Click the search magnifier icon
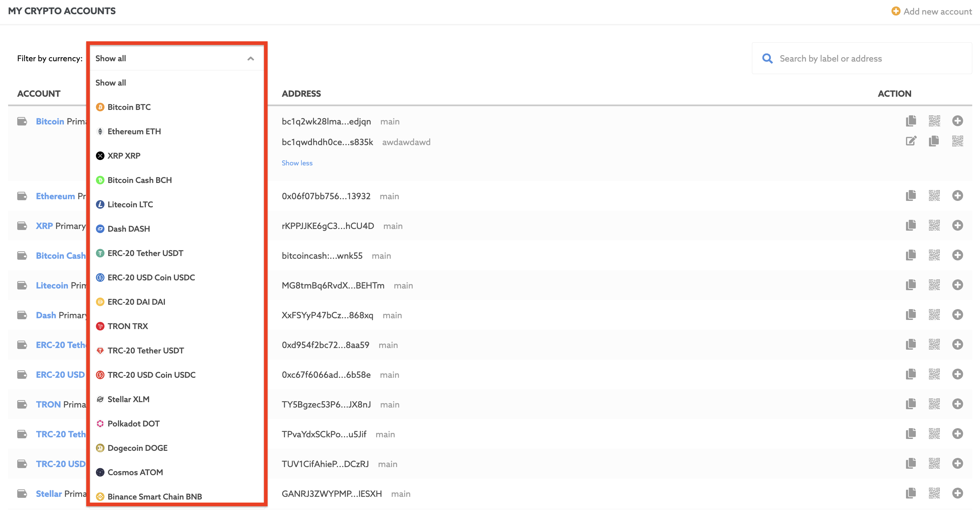Image resolution: width=980 pixels, height=510 pixels. 767,58
